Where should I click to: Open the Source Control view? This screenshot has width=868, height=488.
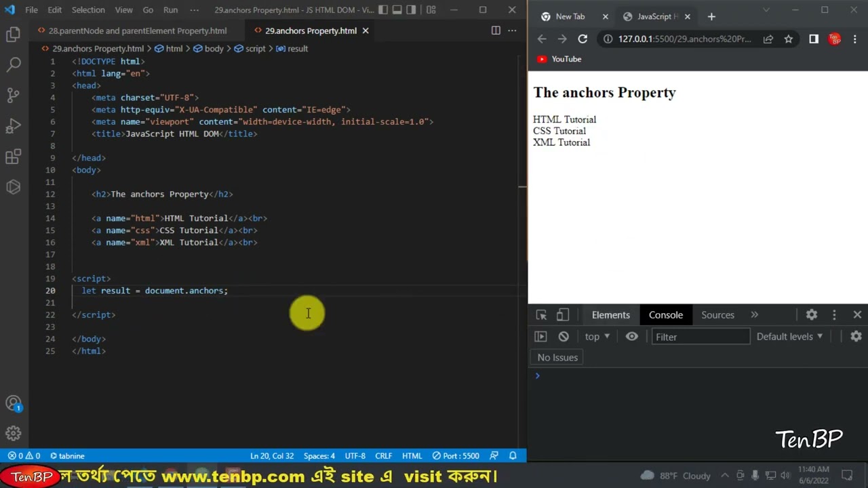tap(13, 96)
